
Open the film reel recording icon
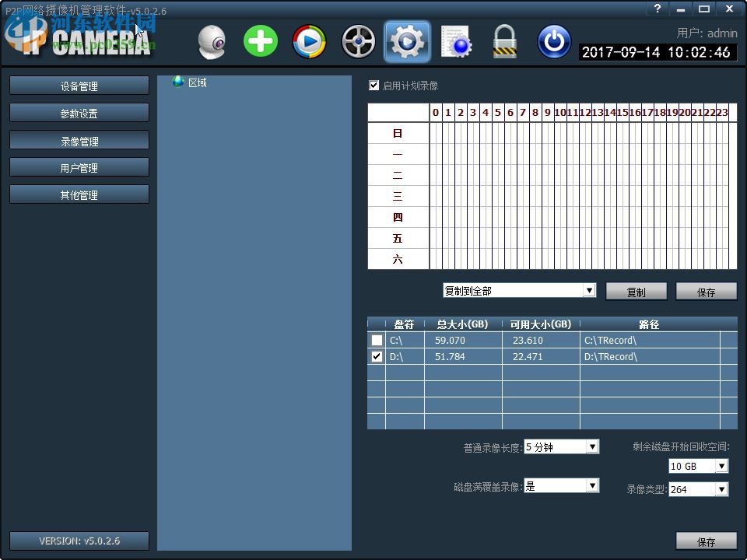click(x=358, y=42)
